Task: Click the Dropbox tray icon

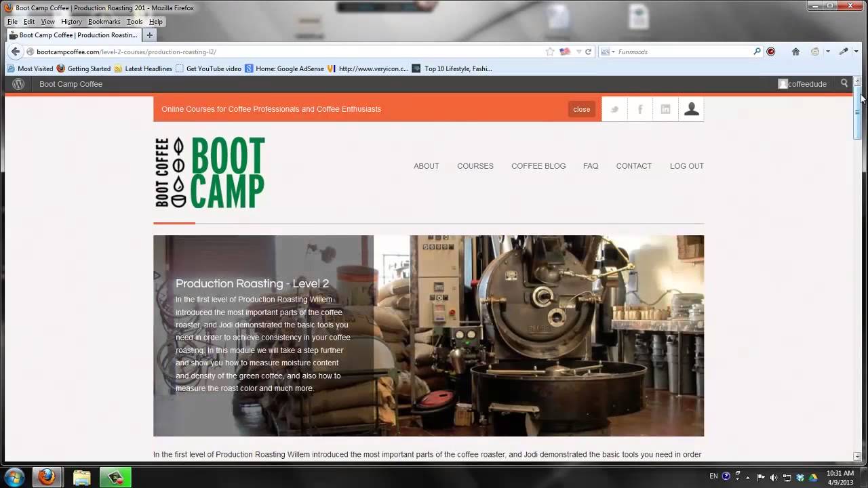Action: (x=800, y=477)
